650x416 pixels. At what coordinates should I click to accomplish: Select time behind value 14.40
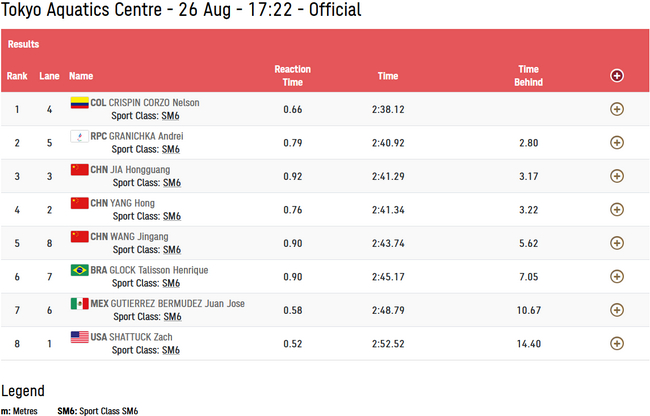[x=529, y=344]
